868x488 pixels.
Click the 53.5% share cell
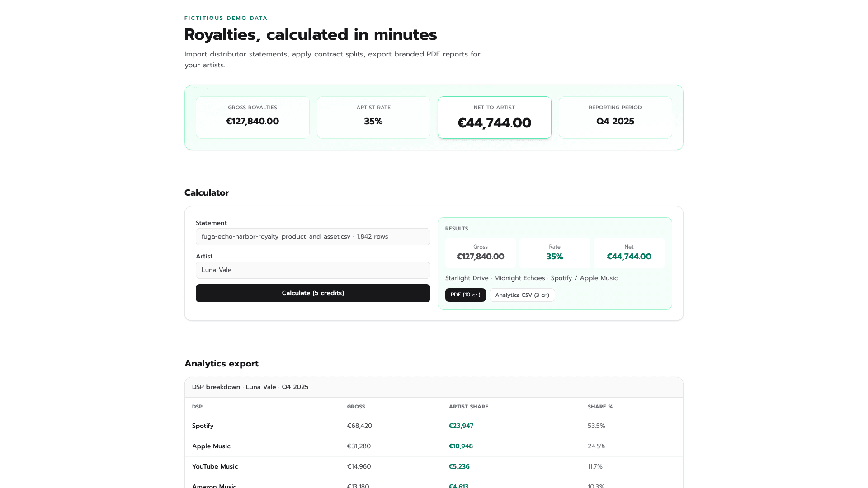596,426
